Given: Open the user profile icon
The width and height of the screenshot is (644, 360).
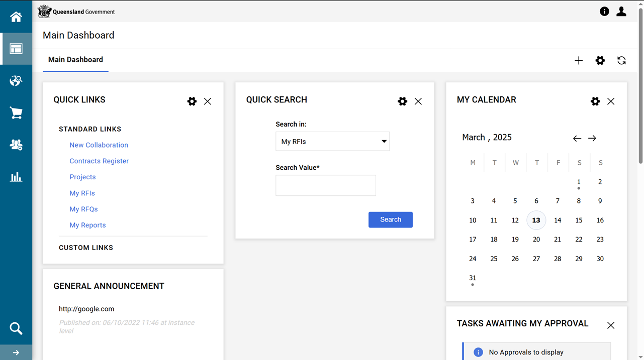Looking at the screenshot, I should pyautogui.click(x=621, y=12).
